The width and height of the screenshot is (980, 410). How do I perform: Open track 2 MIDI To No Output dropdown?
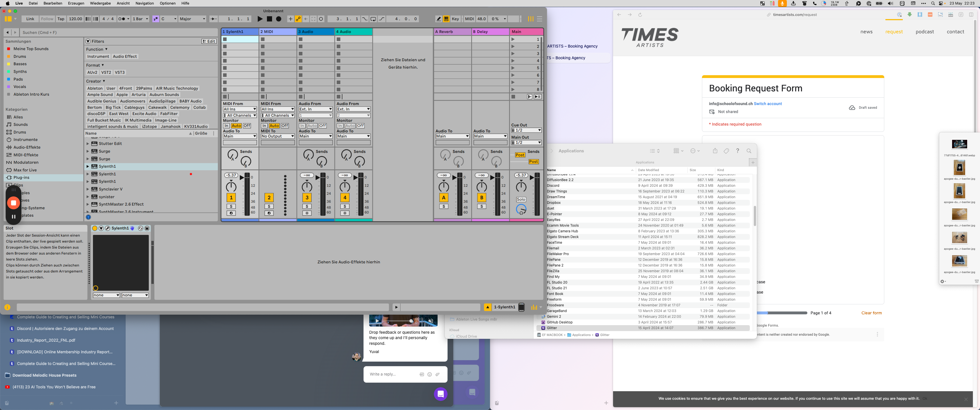(278, 136)
